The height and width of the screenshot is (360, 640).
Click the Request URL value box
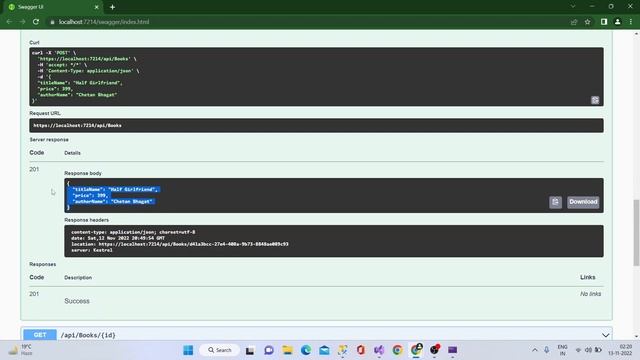(x=316, y=125)
